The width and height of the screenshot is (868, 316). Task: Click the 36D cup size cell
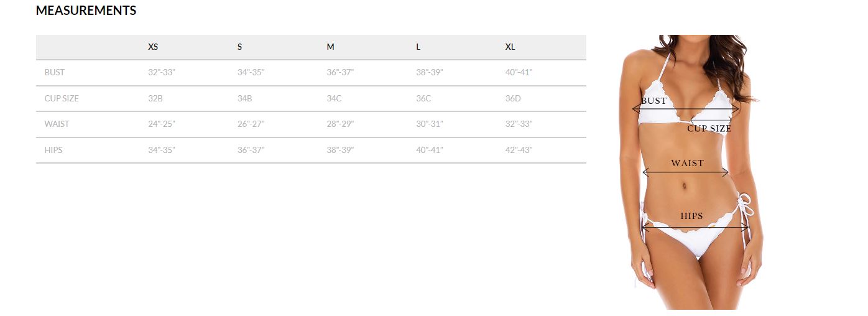pyautogui.click(x=514, y=98)
